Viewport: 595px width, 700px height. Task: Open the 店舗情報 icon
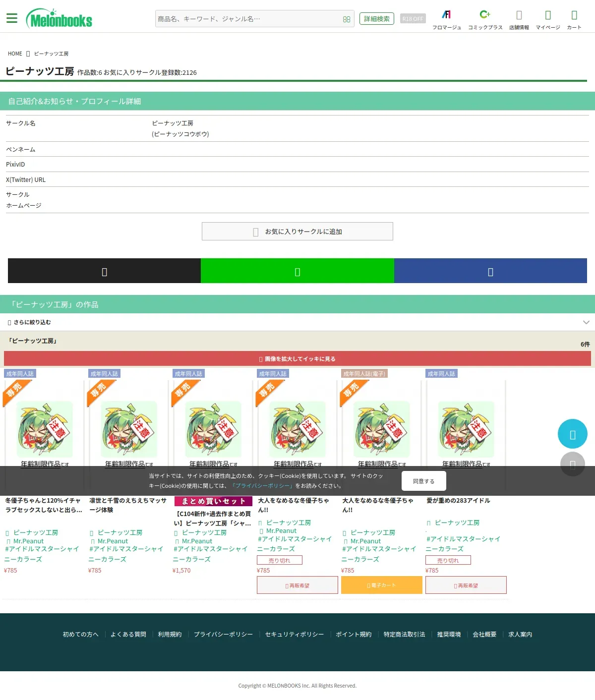(x=519, y=20)
